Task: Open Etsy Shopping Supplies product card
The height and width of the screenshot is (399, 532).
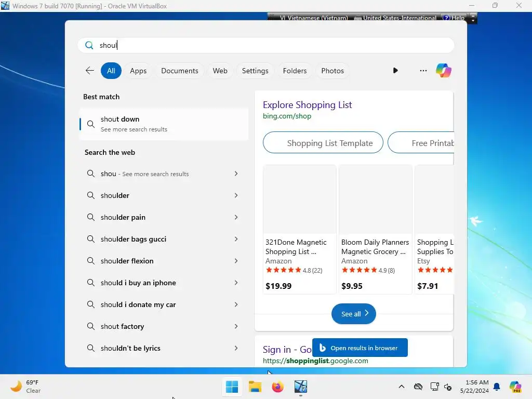Action: click(x=435, y=229)
